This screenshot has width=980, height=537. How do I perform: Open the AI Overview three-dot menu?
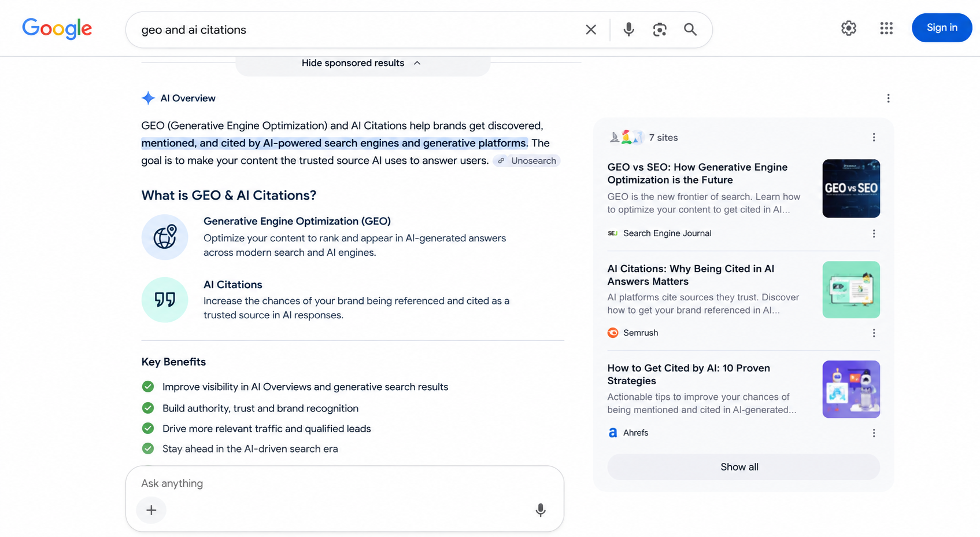888,98
